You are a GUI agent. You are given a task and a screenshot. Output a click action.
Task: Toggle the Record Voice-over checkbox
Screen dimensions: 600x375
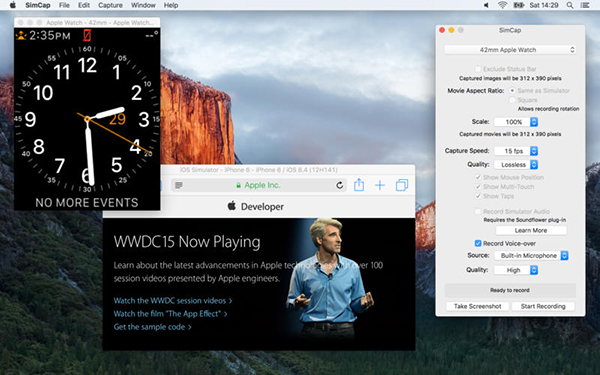[x=478, y=243]
